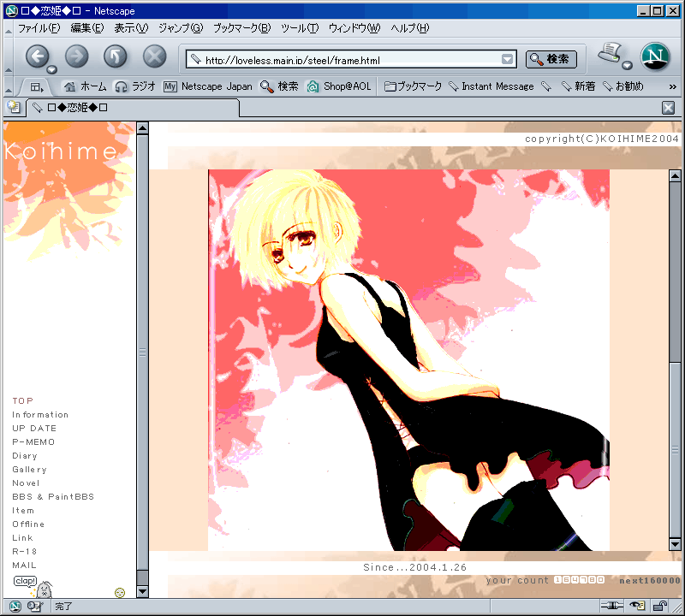Open the ブックマーク folder in personal toolbar
Image resolution: width=685 pixels, height=616 pixels.
pos(413,86)
